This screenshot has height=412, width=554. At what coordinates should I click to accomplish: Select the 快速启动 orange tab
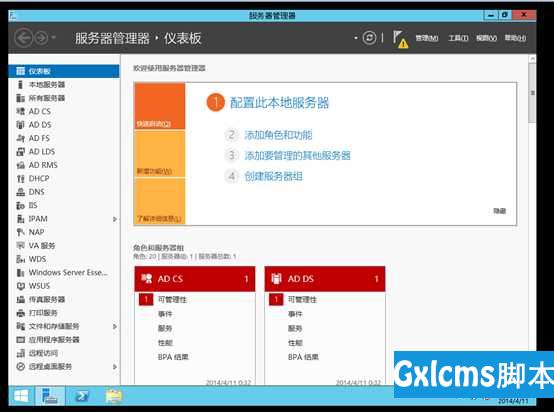(160, 106)
